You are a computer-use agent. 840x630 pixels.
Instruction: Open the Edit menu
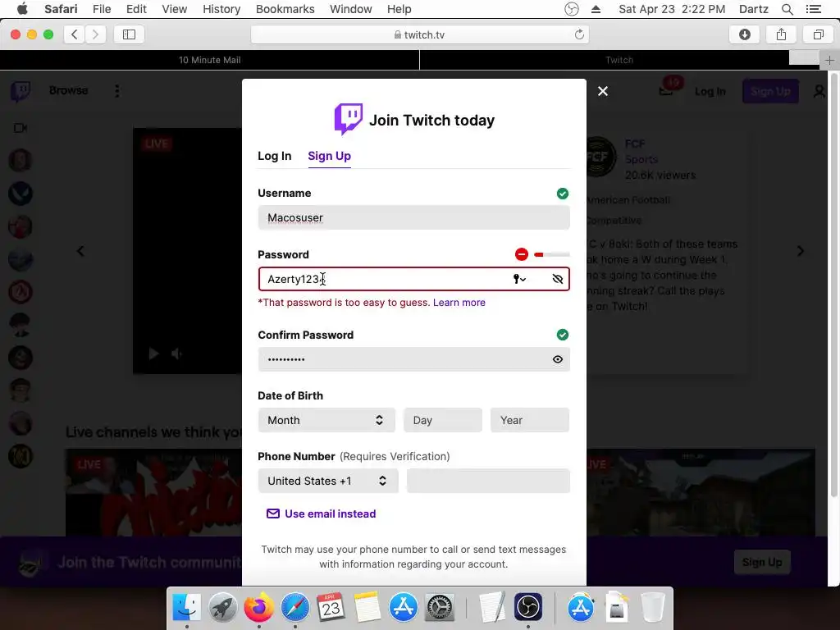(136, 9)
